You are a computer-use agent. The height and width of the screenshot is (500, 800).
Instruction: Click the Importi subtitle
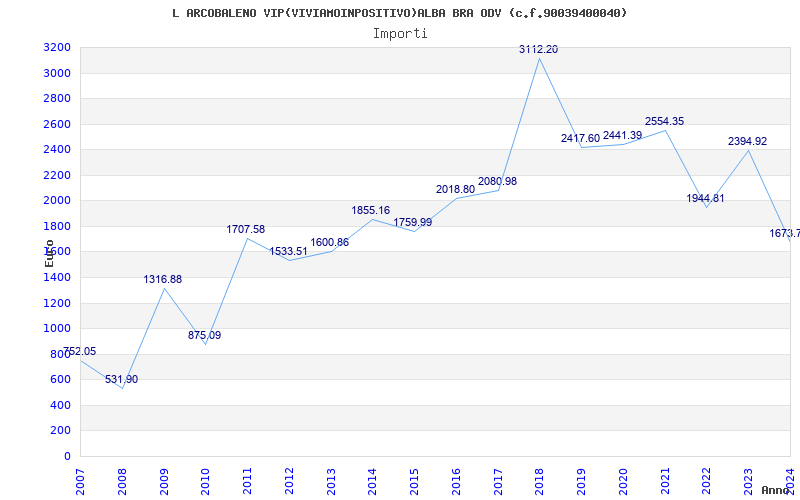click(400, 34)
